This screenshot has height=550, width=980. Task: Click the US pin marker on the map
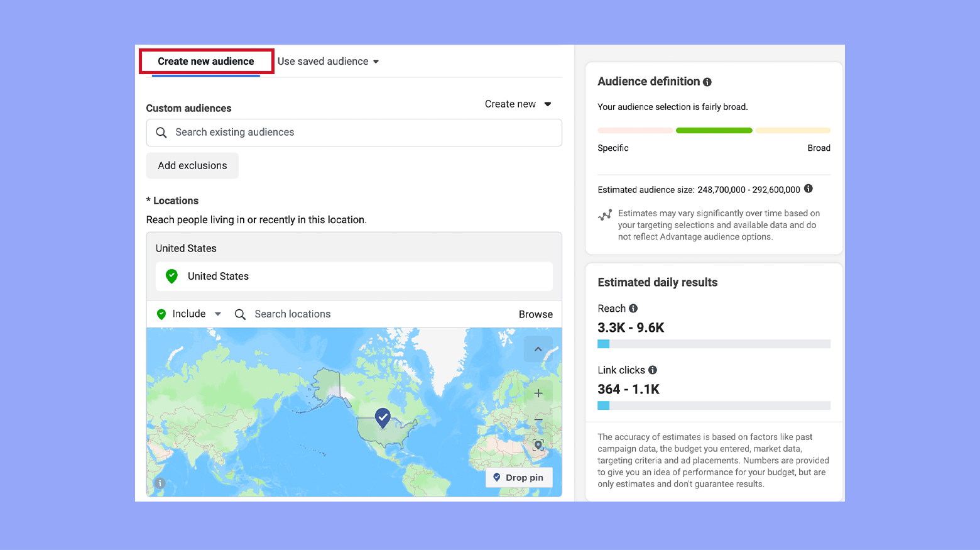383,417
